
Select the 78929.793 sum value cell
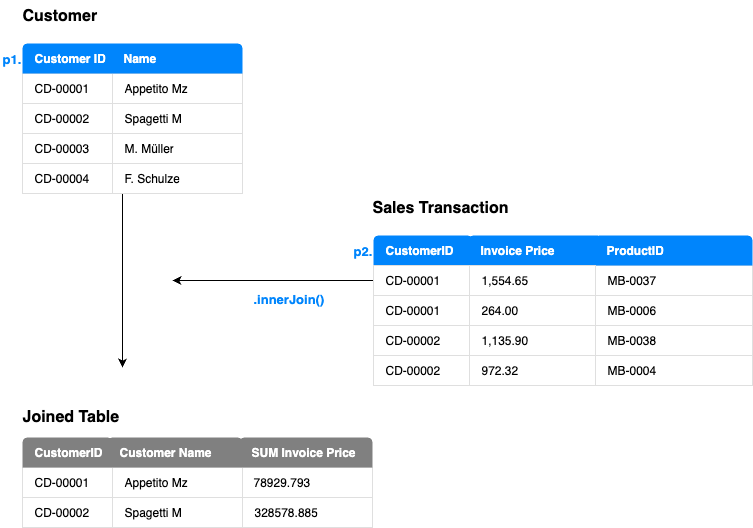[x=281, y=483]
